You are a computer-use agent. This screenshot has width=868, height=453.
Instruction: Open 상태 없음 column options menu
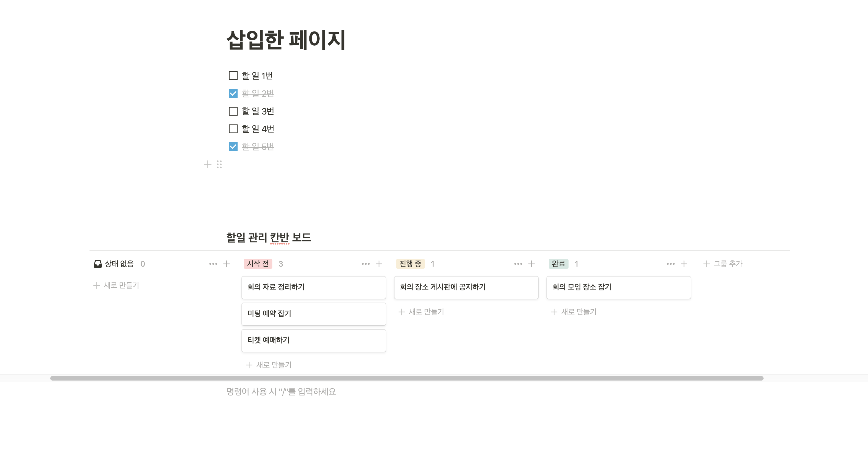(x=213, y=264)
